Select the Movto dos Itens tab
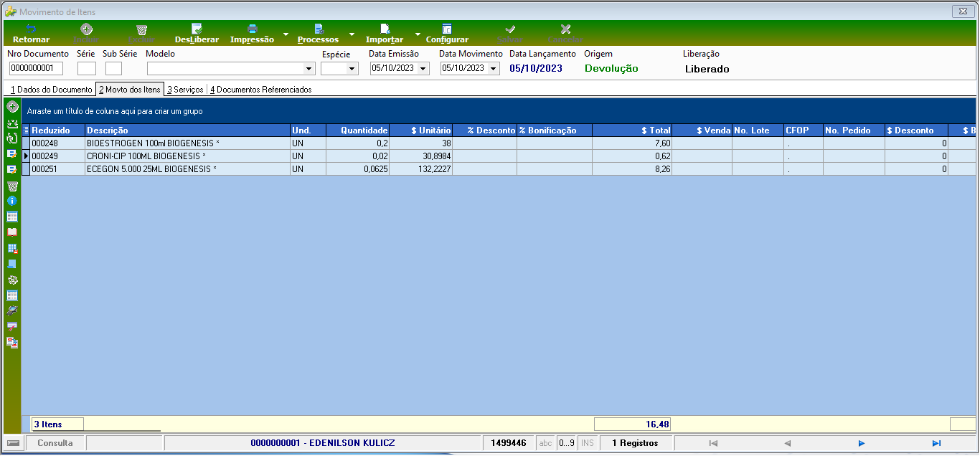Screen dimensions: 980x456 point(130,90)
